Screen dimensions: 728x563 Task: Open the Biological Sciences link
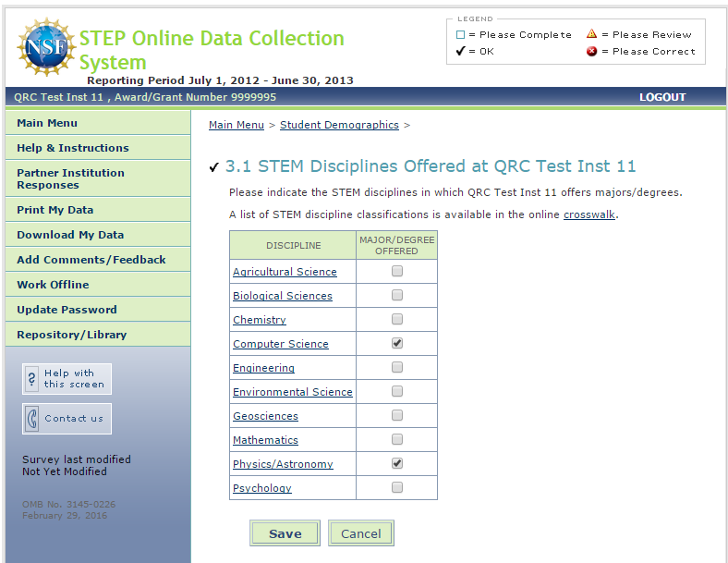(x=283, y=296)
